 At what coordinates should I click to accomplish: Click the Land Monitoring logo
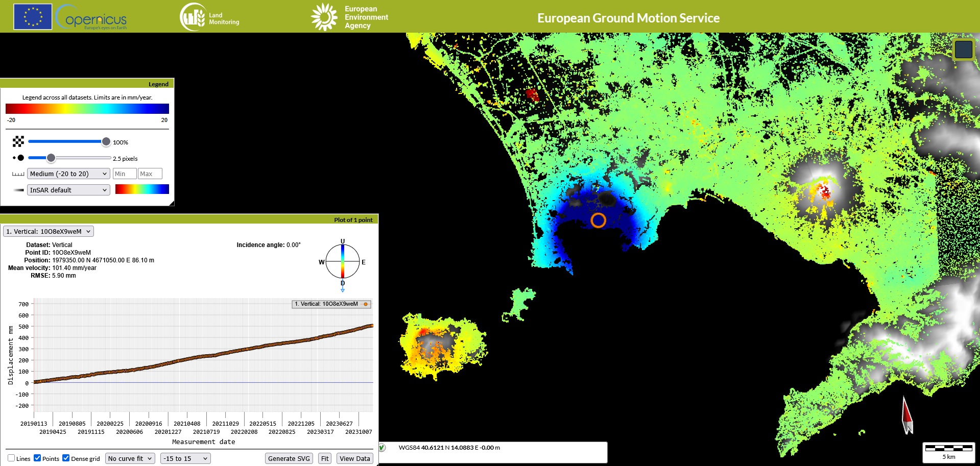[210, 17]
